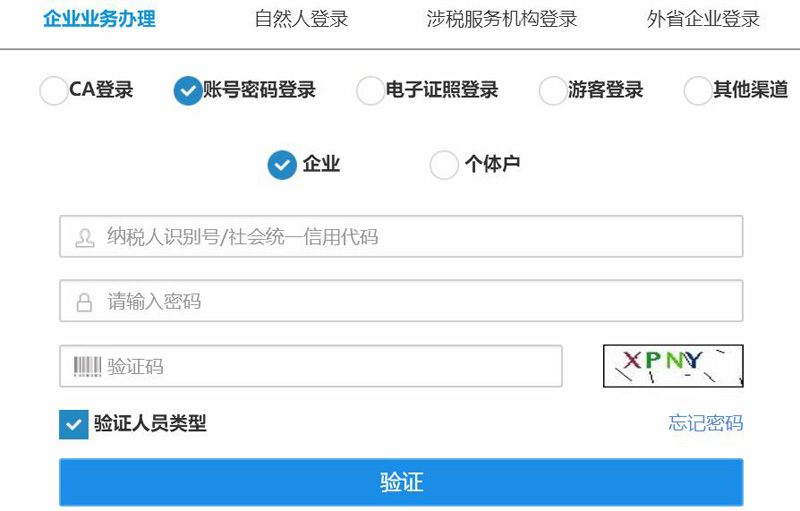Select the 其他渠道 radio button
This screenshot has width=800, height=511.
(697, 91)
